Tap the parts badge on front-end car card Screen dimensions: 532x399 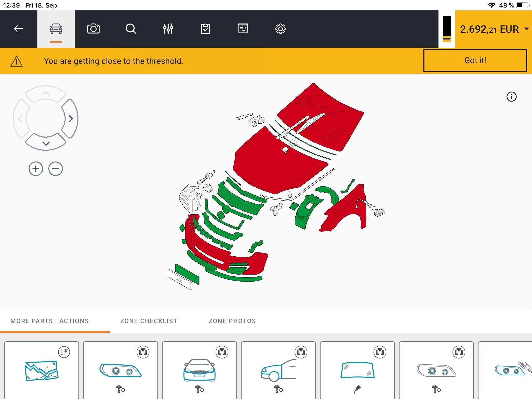[x=222, y=352]
